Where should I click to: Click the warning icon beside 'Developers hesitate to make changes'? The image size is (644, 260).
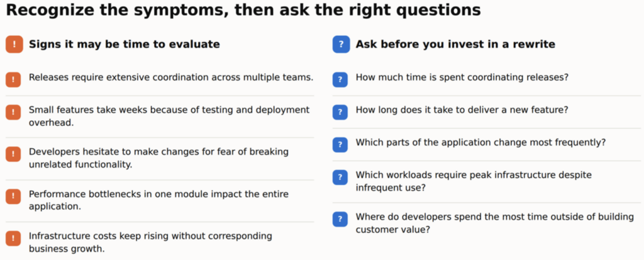pyautogui.click(x=13, y=154)
